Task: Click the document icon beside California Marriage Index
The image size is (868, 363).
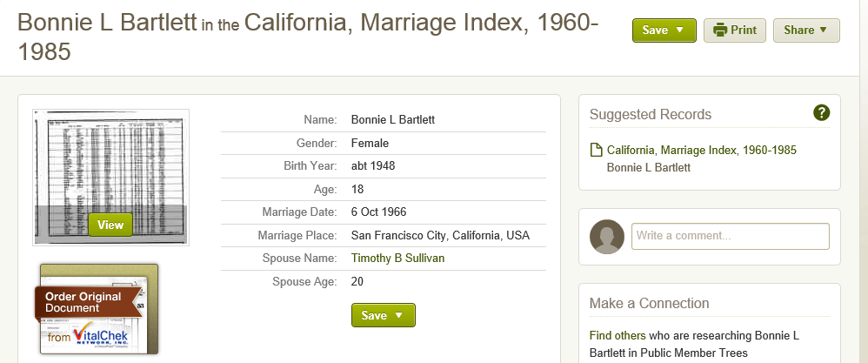Action: (x=596, y=151)
